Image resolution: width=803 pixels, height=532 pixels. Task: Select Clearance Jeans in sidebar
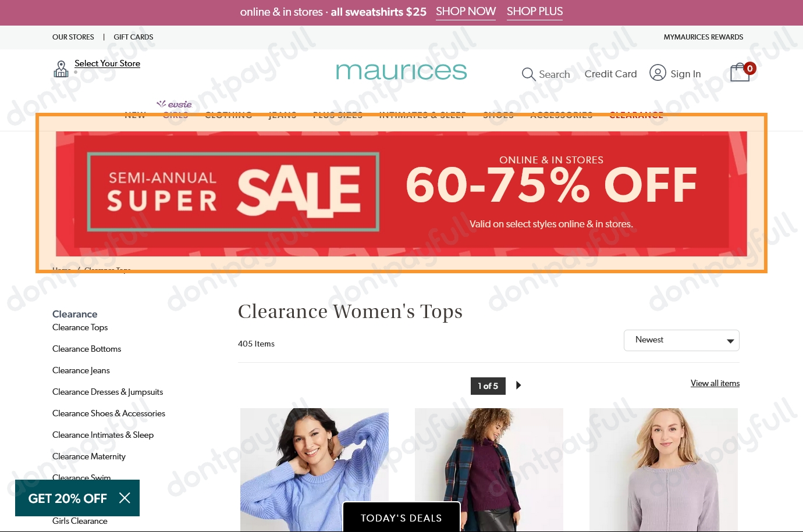click(x=81, y=370)
